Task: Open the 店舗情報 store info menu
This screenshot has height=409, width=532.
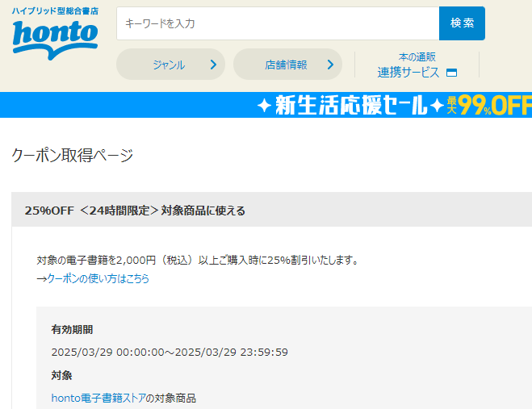Action: 287,65
